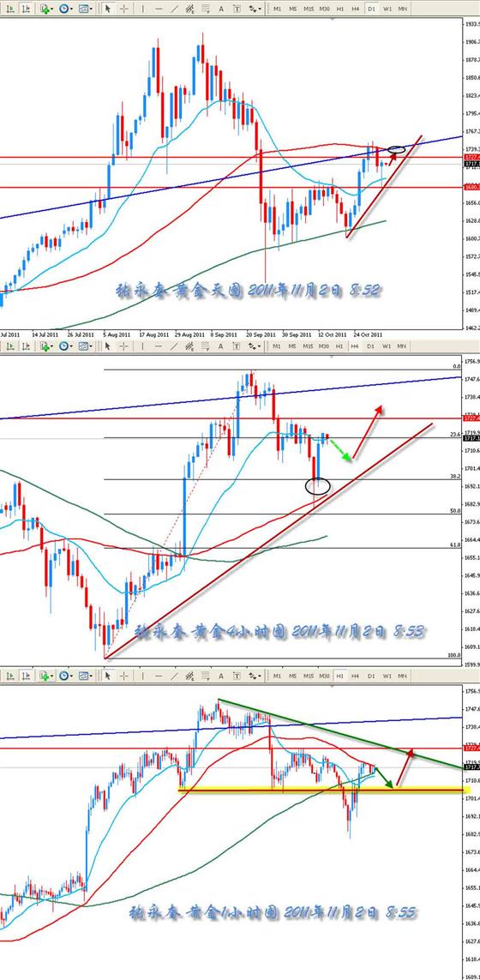Switch daily chart toolbar to MN timeframe
Viewport: 480px width, 980px height.
tap(403, 9)
